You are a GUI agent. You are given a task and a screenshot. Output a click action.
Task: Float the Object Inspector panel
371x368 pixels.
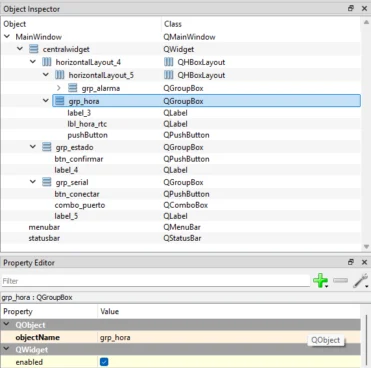coord(351,8)
